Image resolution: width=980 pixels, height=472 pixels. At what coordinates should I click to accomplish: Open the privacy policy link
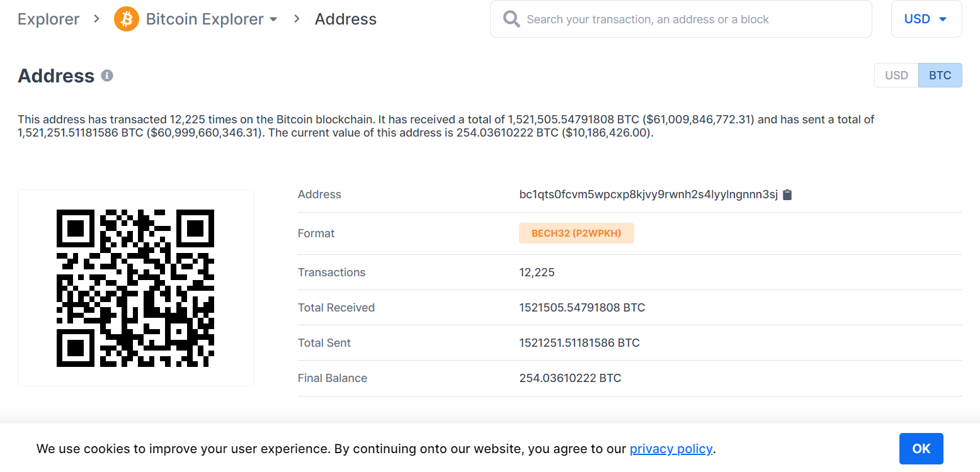coord(671,449)
